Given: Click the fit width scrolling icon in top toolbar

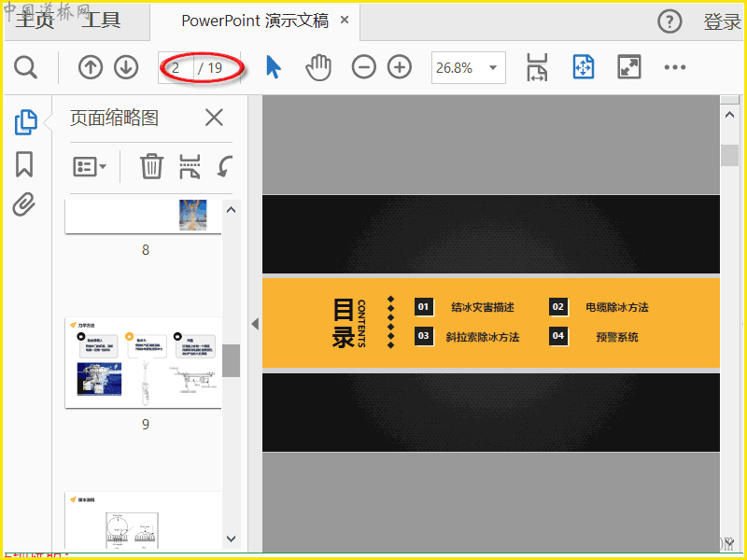Looking at the screenshot, I should [x=538, y=67].
